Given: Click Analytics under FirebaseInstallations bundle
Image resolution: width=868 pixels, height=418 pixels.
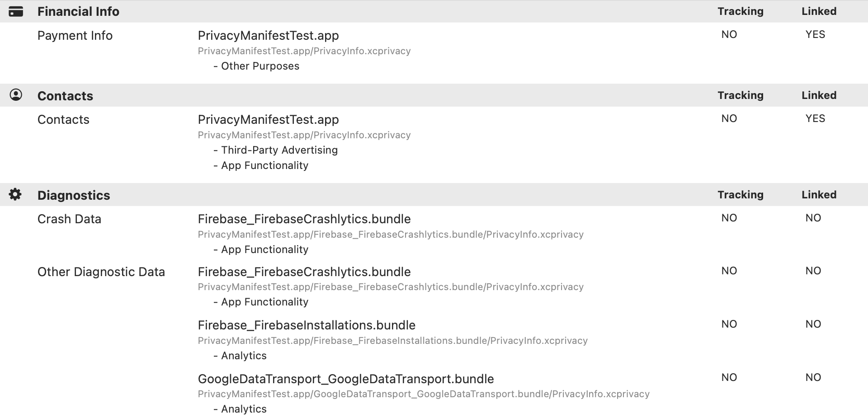Looking at the screenshot, I should coord(240,356).
